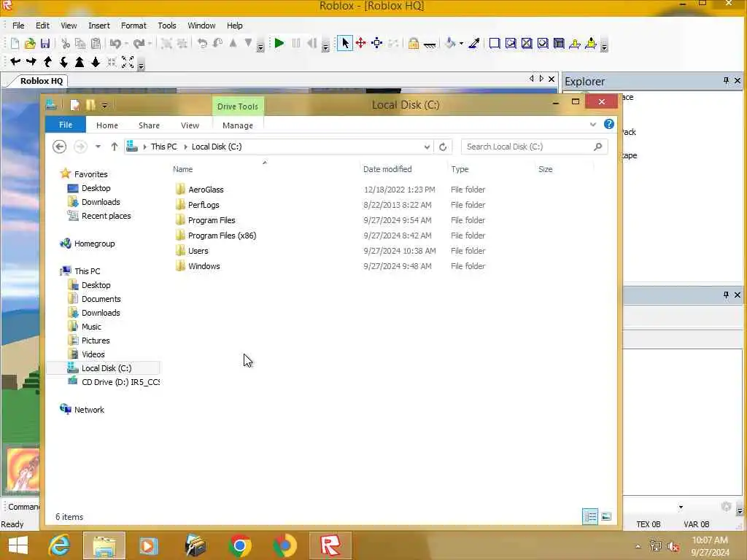This screenshot has width=747, height=560.
Task: Open the Window menu
Action: [201, 26]
